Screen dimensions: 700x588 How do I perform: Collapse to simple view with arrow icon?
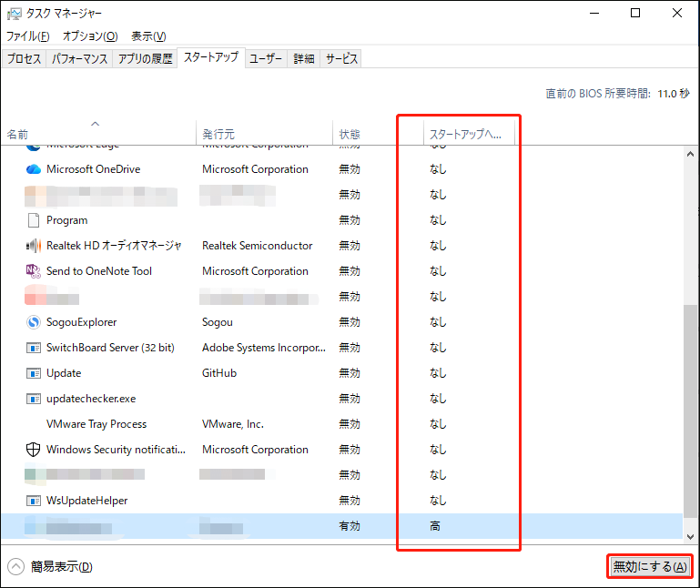pos(15,566)
